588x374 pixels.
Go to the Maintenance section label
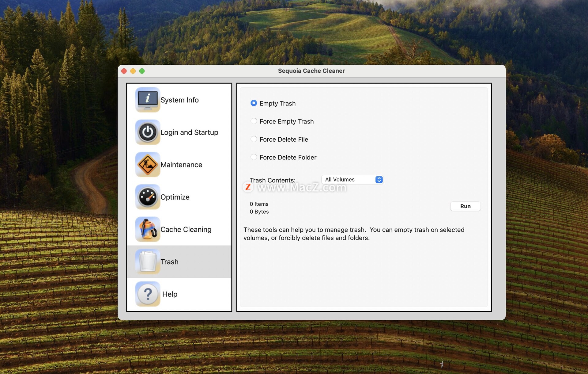tap(181, 165)
